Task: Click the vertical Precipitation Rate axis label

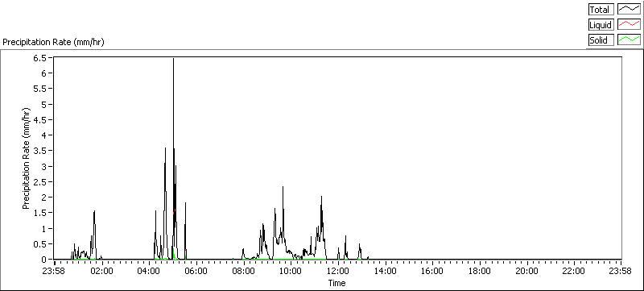Action: click(x=27, y=159)
